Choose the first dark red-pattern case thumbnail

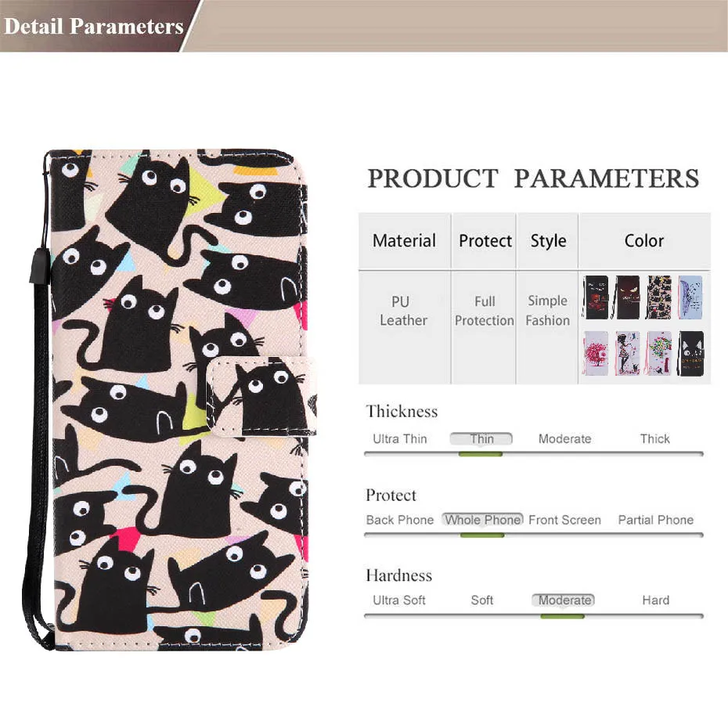pyautogui.click(x=596, y=297)
